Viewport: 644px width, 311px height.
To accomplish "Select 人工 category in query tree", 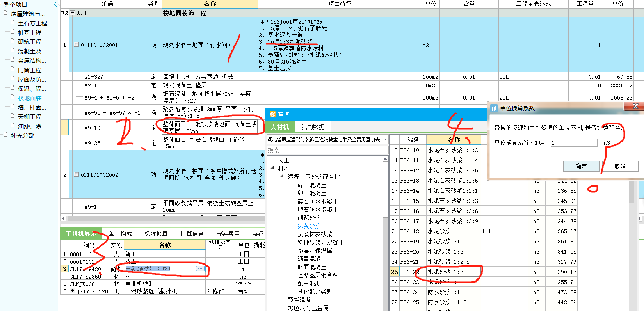I will point(284,160).
